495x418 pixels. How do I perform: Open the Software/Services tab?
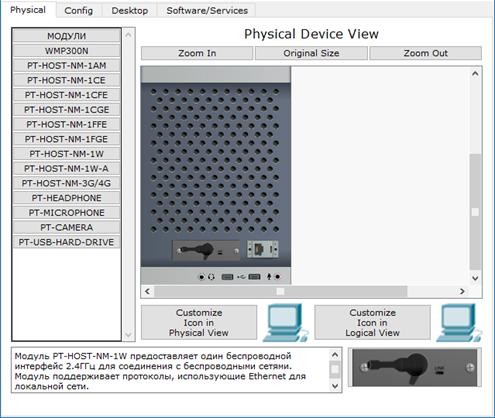point(207,11)
